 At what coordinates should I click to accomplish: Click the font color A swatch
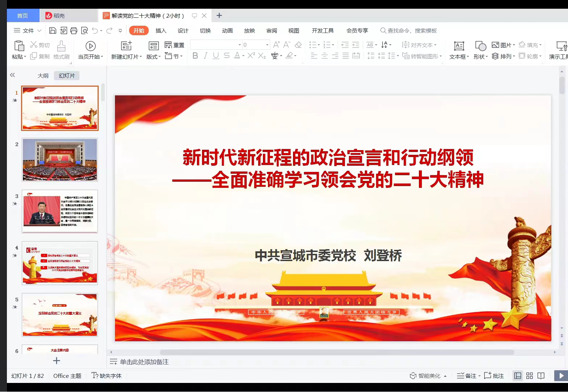click(x=237, y=55)
